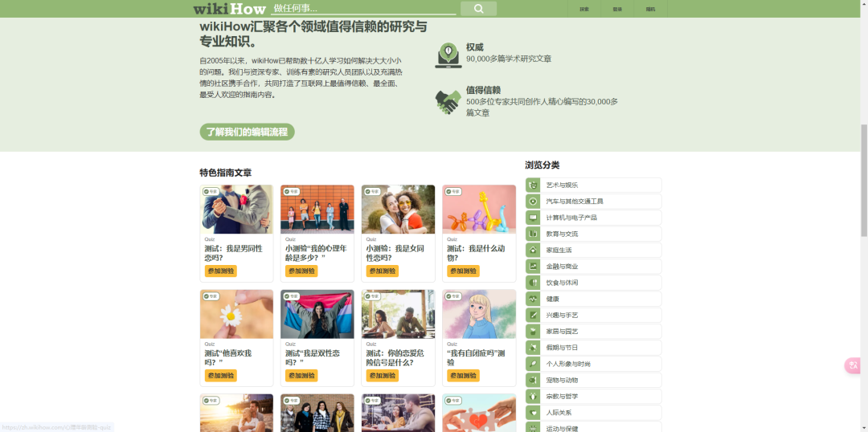Click the 专家 badge on daisy flower card
Image resolution: width=868 pixels, height=432 pixels.
tap(211, 296)
